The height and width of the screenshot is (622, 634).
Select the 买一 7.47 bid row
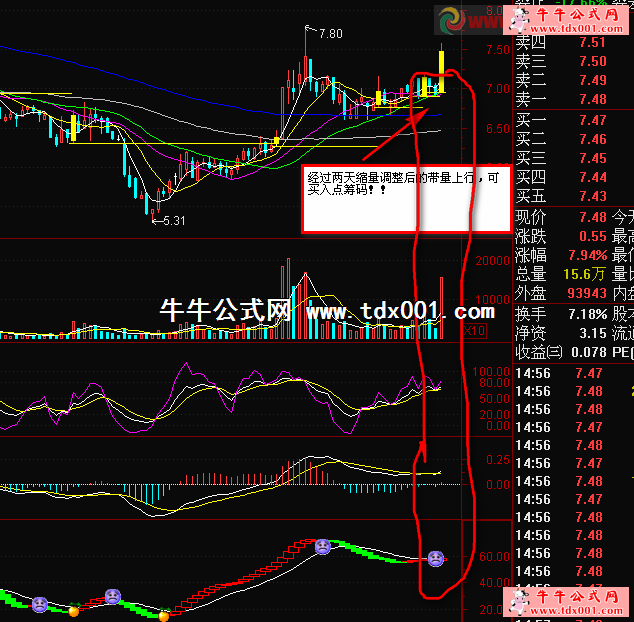[561, 120]
